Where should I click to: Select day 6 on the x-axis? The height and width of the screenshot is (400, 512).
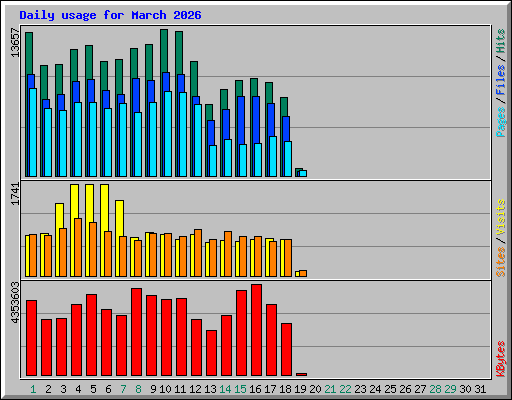point(108,389)
